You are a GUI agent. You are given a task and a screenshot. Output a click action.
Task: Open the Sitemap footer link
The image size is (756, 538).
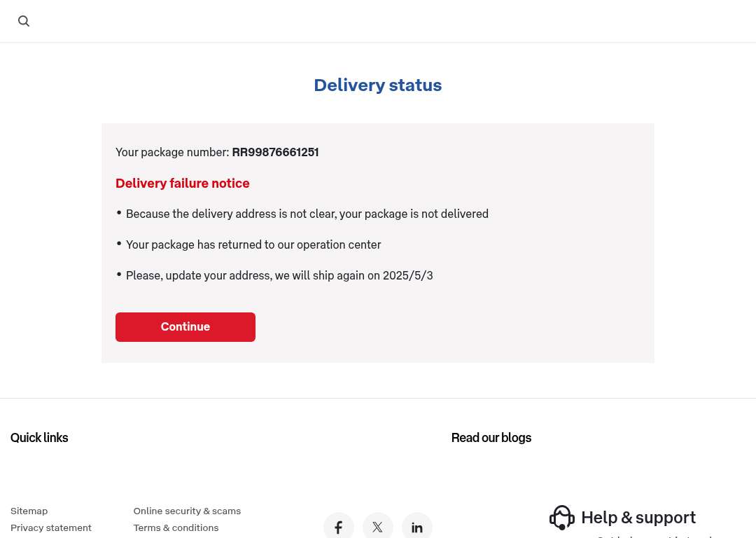29,511
